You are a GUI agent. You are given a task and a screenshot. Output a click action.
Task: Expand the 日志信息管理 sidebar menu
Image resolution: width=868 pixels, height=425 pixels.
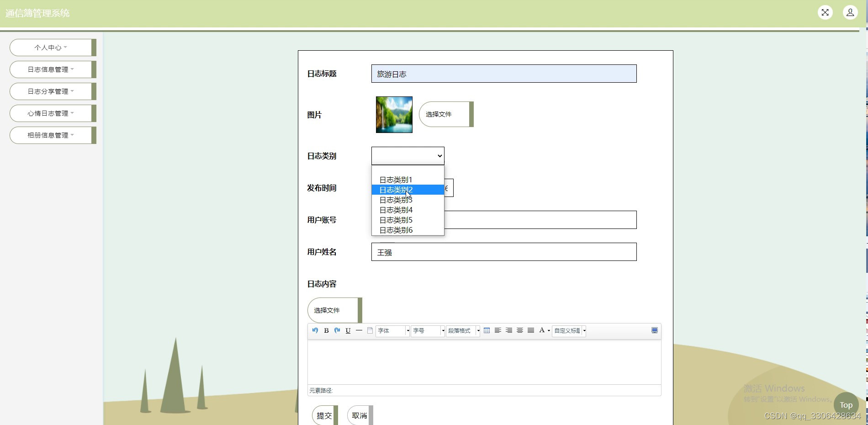[53, 69]
